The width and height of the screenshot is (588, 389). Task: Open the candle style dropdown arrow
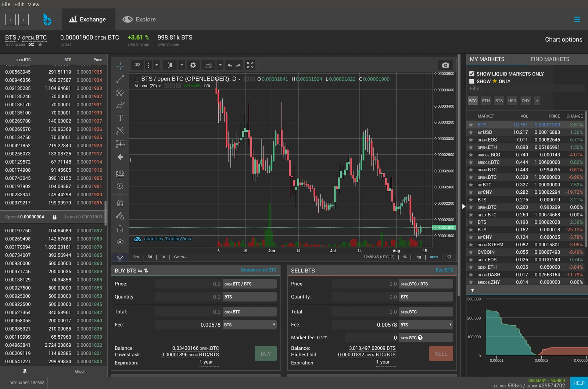tap(182, 65)
